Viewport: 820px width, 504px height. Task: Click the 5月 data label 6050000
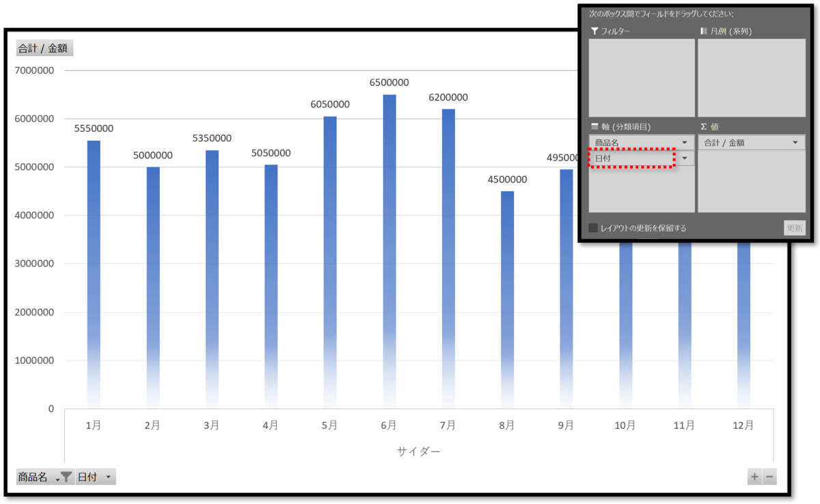[330, 104]
